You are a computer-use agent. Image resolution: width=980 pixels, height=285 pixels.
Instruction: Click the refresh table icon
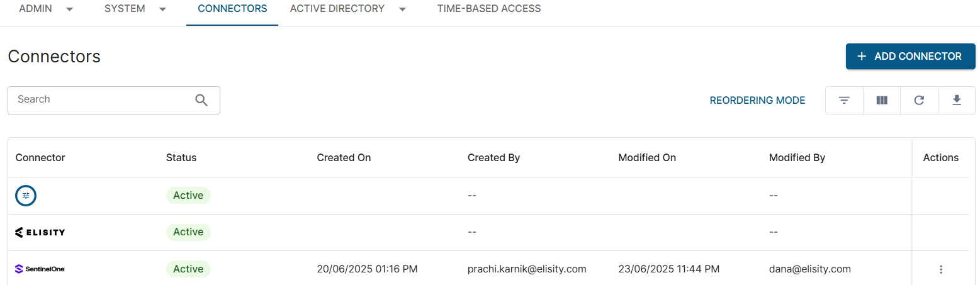pos(919,100)
